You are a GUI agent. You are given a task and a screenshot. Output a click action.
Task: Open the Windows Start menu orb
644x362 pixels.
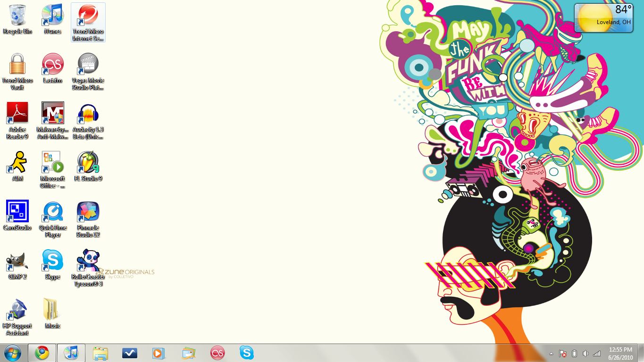pos(13,353)
